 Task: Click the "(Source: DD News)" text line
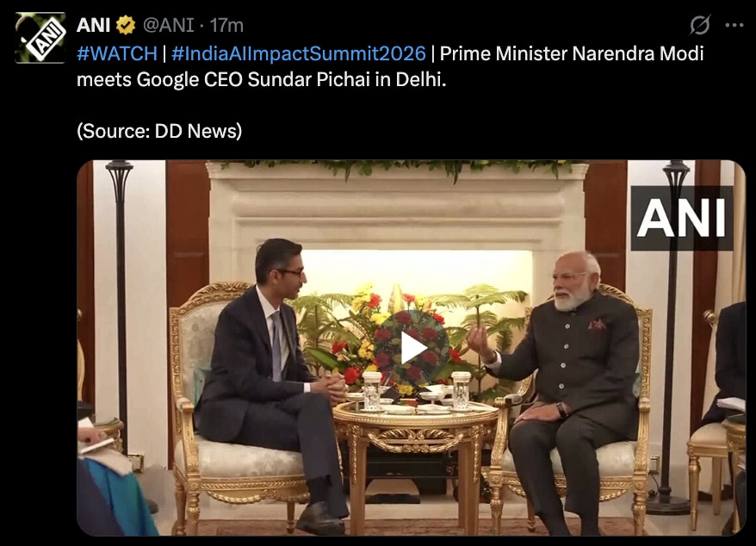(x=160, y=133)
